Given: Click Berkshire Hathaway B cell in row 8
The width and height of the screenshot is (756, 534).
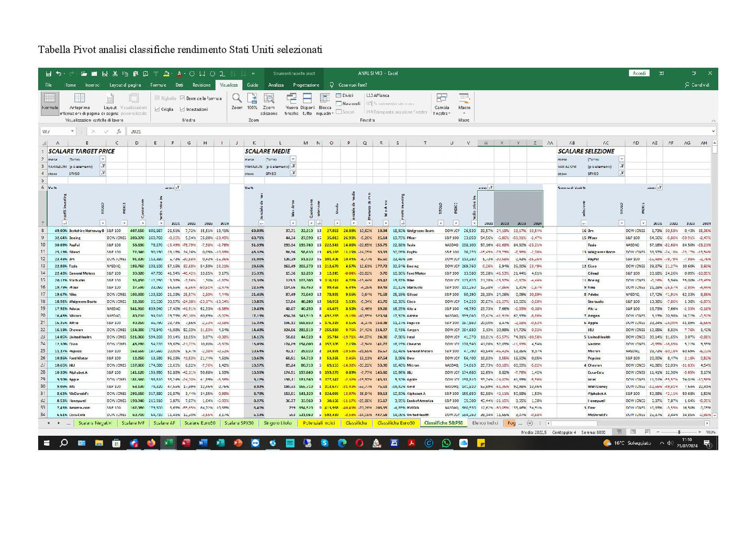Looking at the screenshot, I should [87, 231].
